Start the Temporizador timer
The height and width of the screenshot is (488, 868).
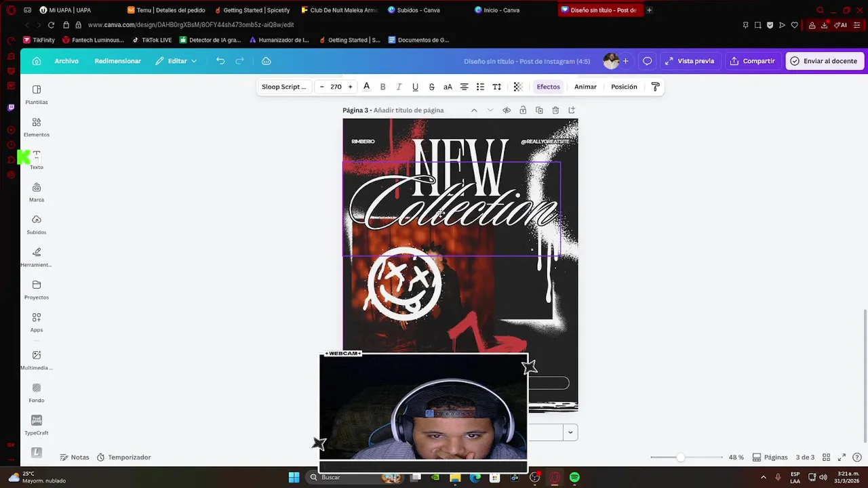click(123, 457)
